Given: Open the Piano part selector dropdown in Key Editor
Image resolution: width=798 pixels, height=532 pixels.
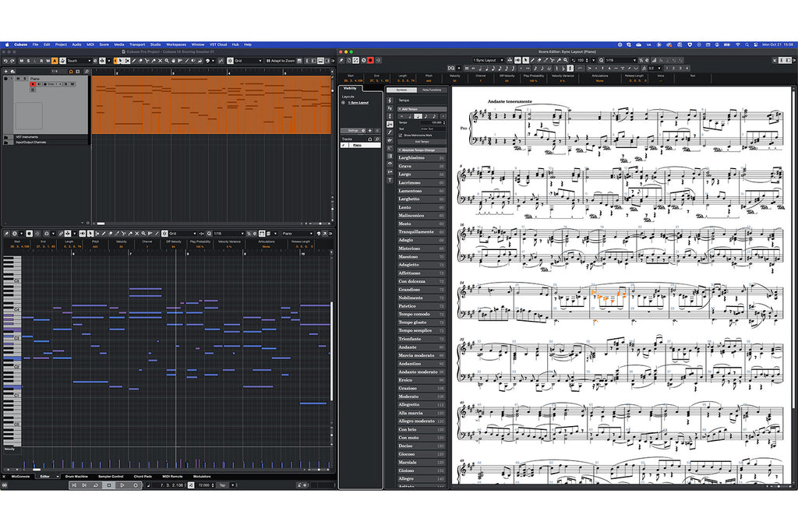Looking at the screenshot, I should point(298,234).
